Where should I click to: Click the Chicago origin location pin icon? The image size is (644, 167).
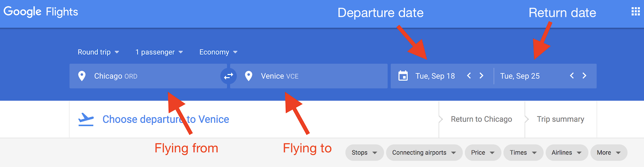(x=82, y=76)
